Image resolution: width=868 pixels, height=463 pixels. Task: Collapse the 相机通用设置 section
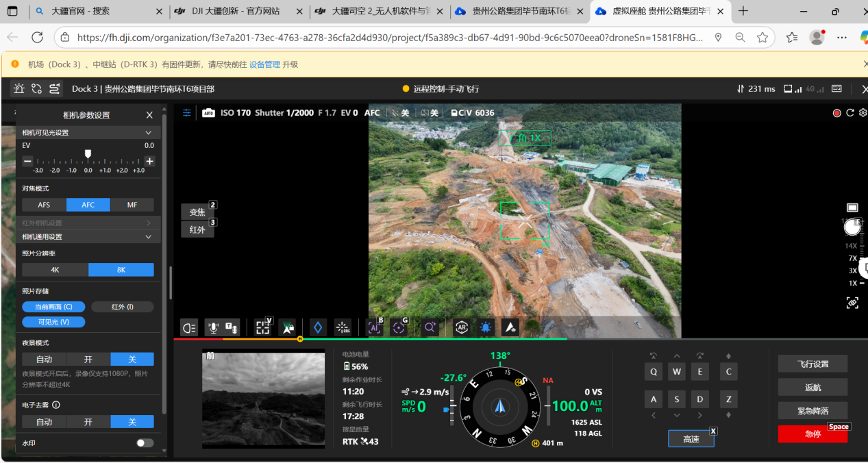(x=148, y=237)
